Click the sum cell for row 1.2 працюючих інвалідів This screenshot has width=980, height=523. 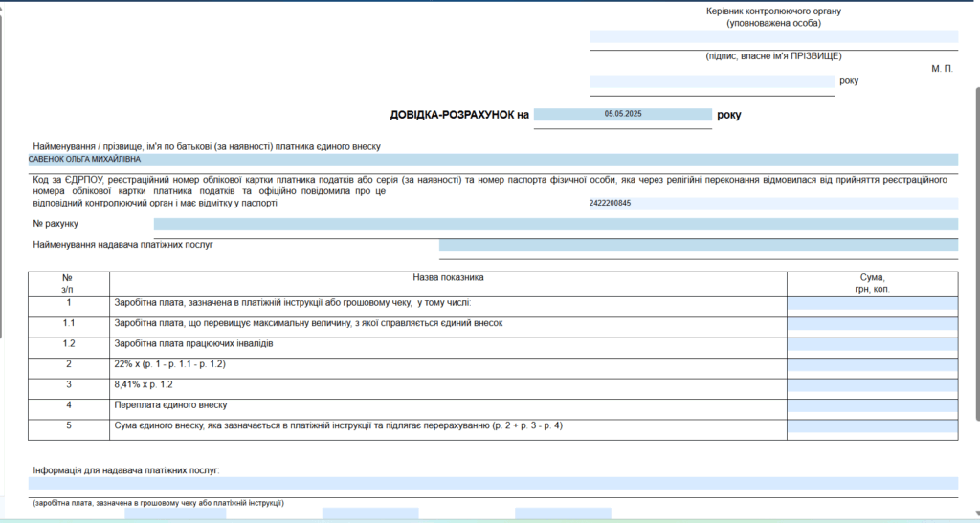pyautogui.click(x=873, y=344)
